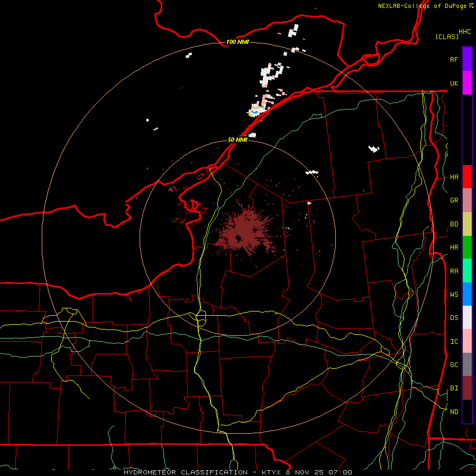Select the GC gray legend swatch

467,364
